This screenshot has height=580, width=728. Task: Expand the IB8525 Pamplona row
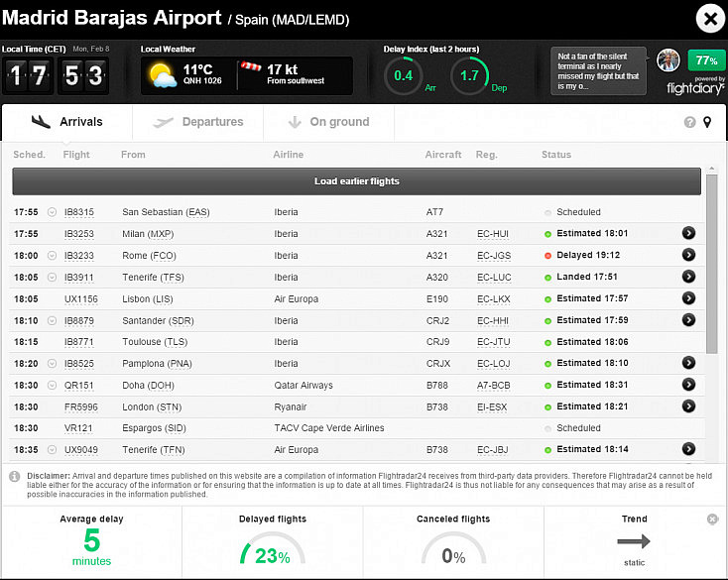tap(52, 363)
